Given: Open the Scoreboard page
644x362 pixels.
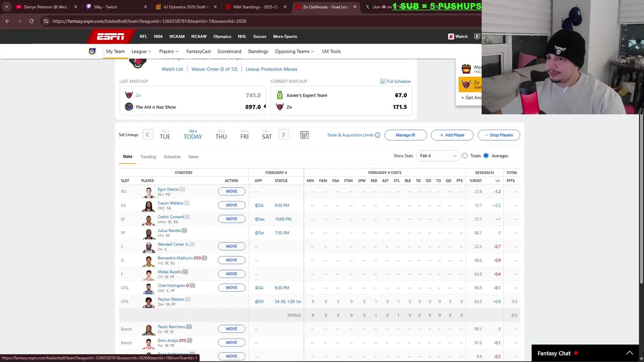Looking at the screenshot, I should [x=229, y=51].
